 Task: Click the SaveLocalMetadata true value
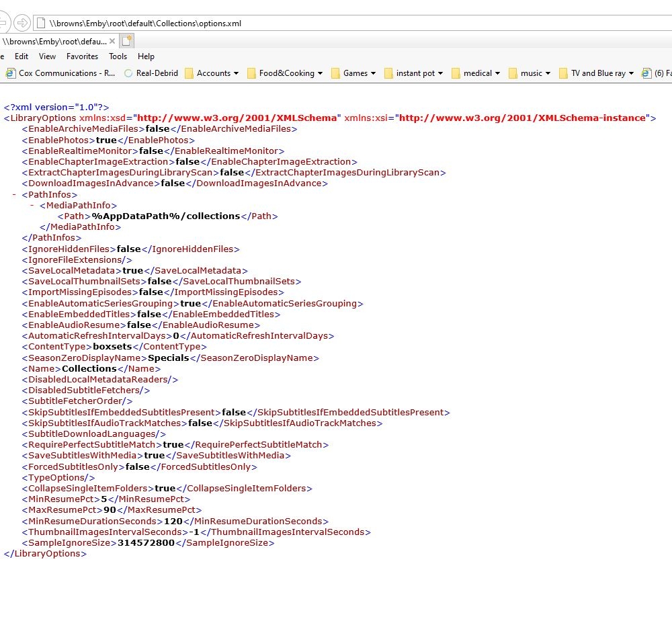tap(133, 271)
